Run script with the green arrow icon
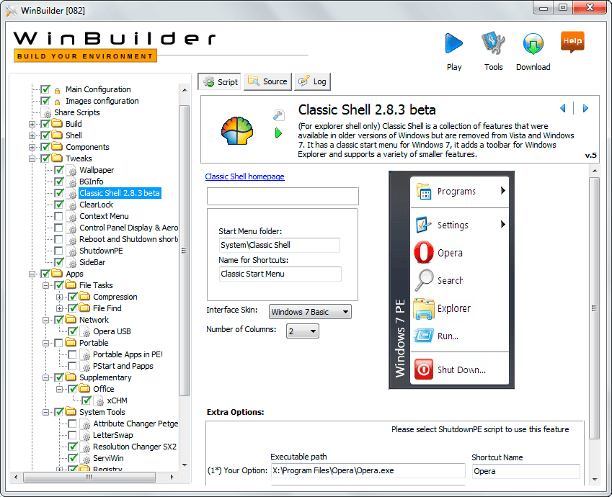 pos(278,133)
